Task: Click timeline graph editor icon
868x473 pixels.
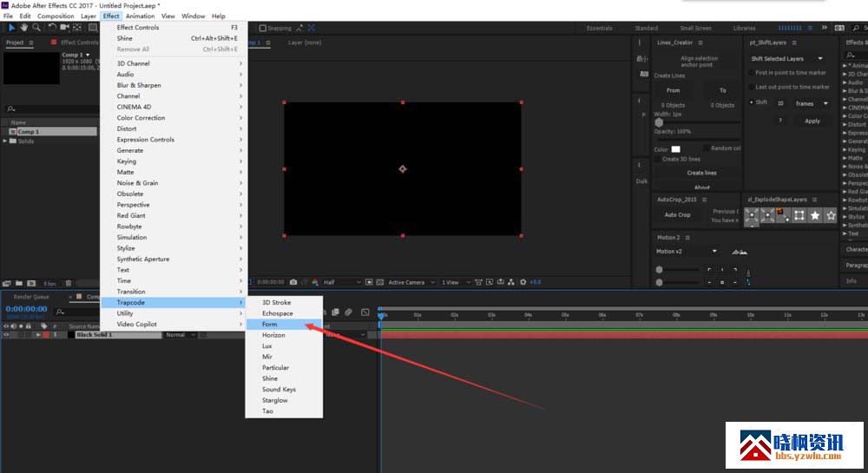Action: coord(365,312)
